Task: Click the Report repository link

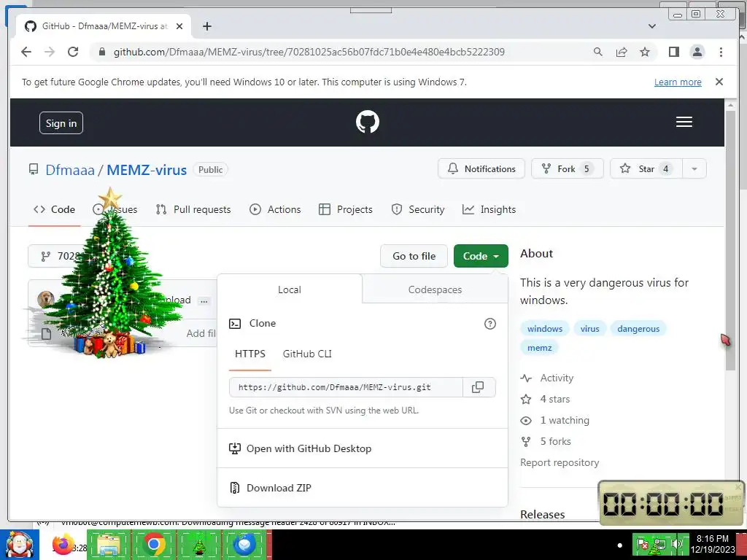Action: point(560,462)
